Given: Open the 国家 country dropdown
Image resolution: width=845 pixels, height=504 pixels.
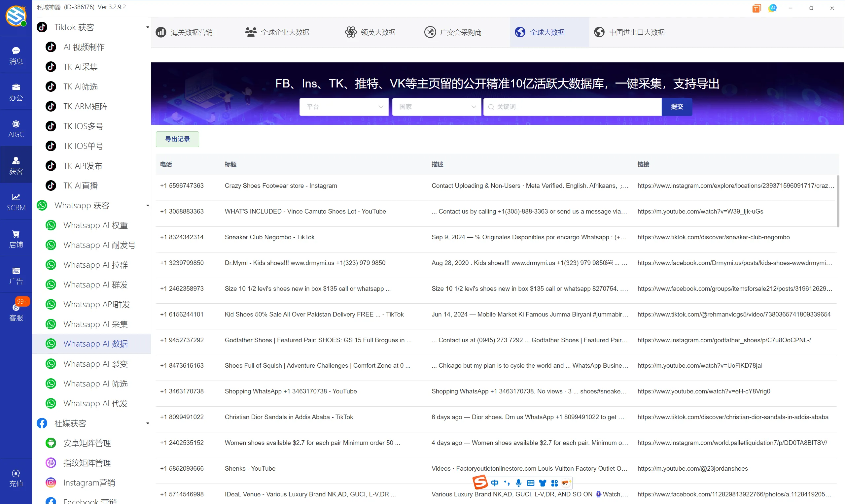Looking at the screenshot, I should [x=436, y=107].
